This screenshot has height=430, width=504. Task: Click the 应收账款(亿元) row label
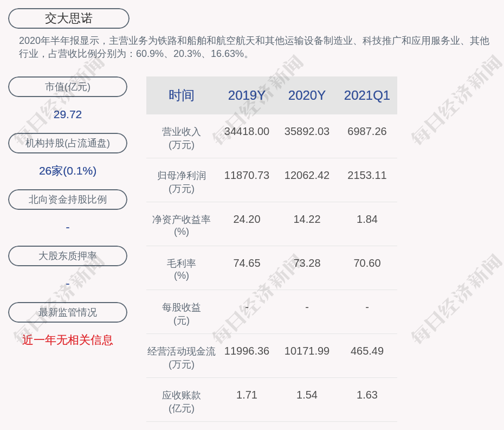182,402
